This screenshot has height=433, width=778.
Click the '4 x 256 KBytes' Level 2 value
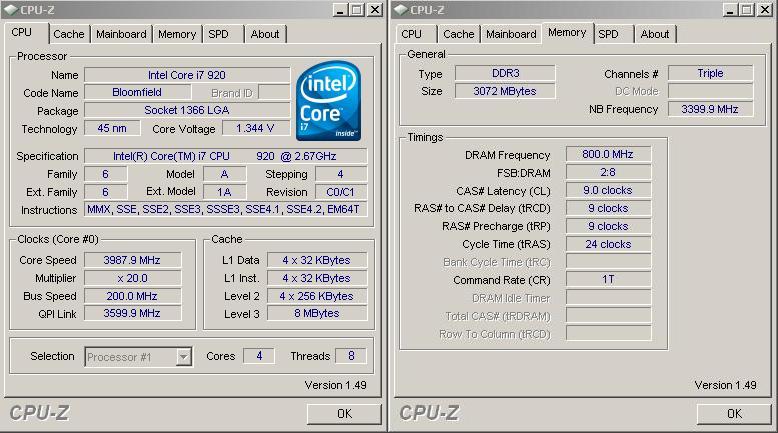pos(317,296)
